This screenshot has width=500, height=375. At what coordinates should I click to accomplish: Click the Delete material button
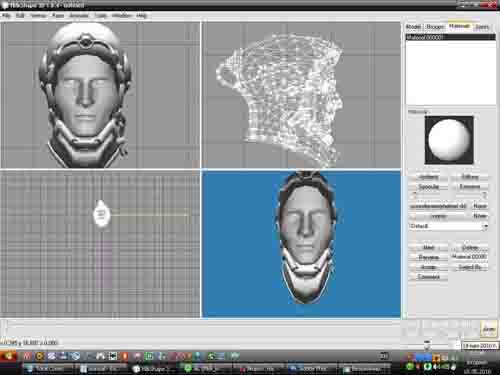[470, 248]
